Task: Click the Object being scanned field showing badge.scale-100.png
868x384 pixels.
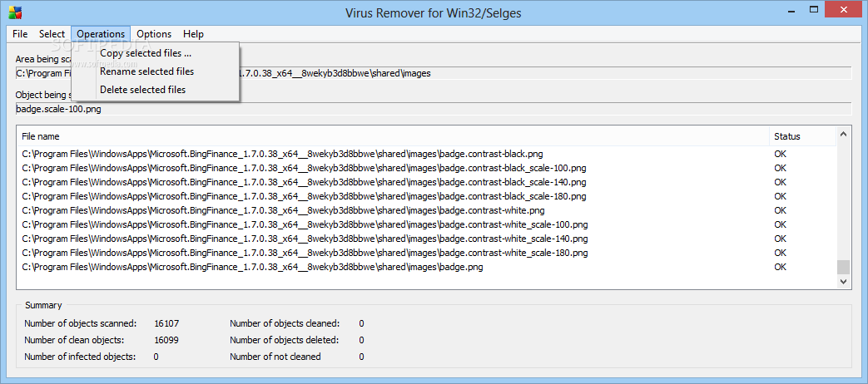Action: click(x=434, y=109)
